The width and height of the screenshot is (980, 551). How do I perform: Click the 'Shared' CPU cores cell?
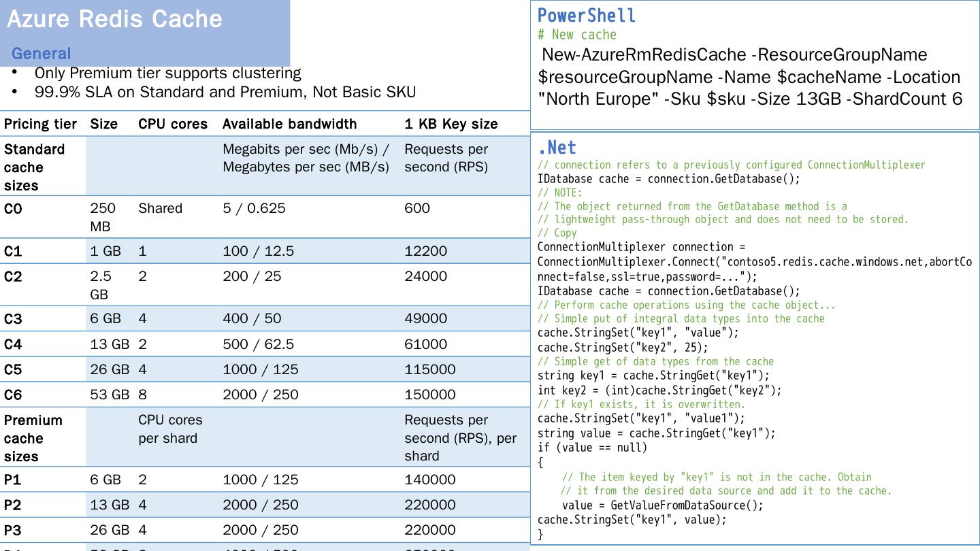[160, 208]
